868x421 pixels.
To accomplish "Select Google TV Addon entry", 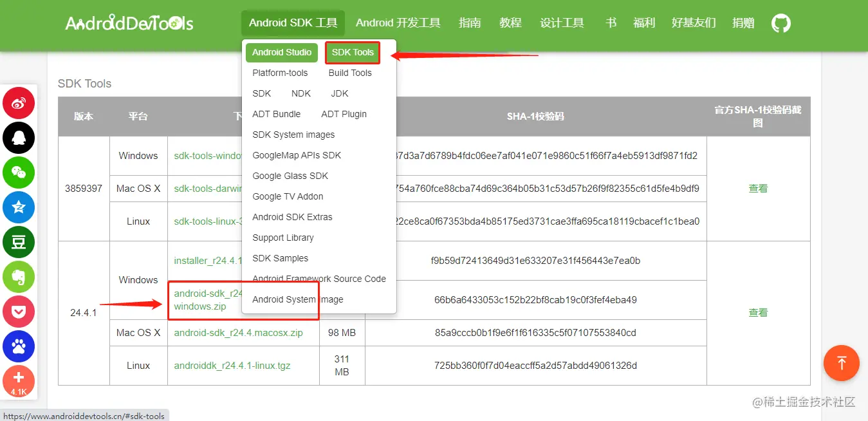I will tap(288, 196).
